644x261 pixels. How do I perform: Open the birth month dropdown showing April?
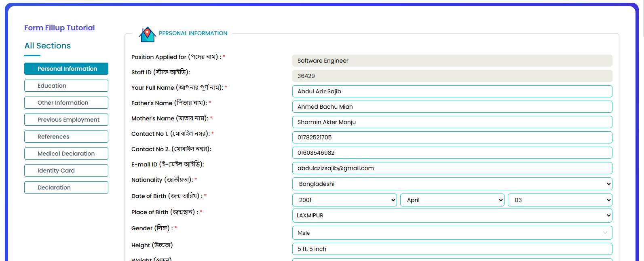point(452,200)
